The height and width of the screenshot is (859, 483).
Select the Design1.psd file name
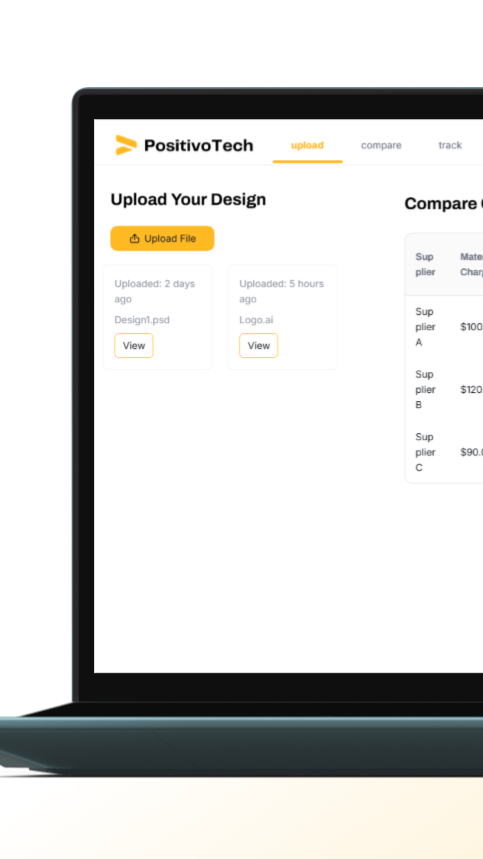(x=142, y=320)
